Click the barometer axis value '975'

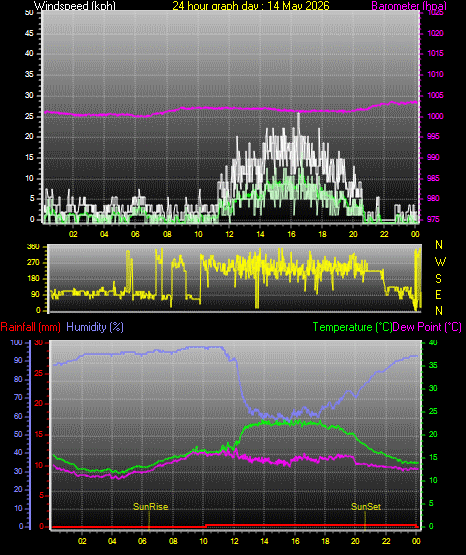coord(433,219)
